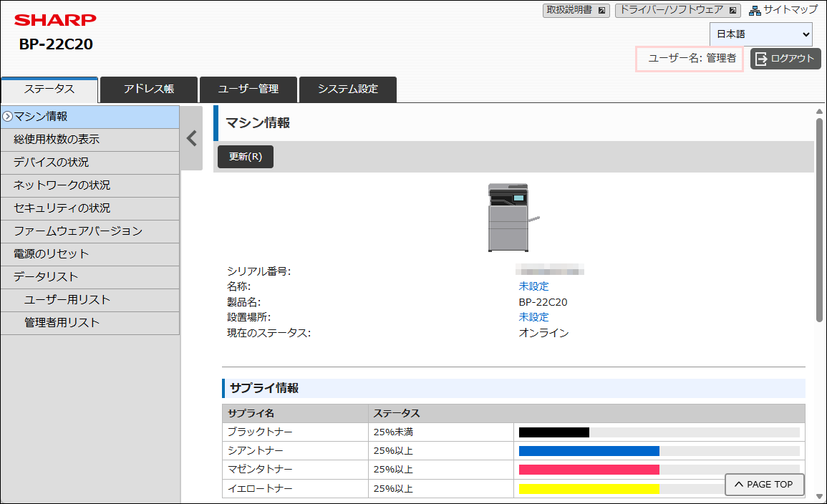Screen dimensions: 827x504
Task: Click the オンライン status value
Action: [543, 333]
